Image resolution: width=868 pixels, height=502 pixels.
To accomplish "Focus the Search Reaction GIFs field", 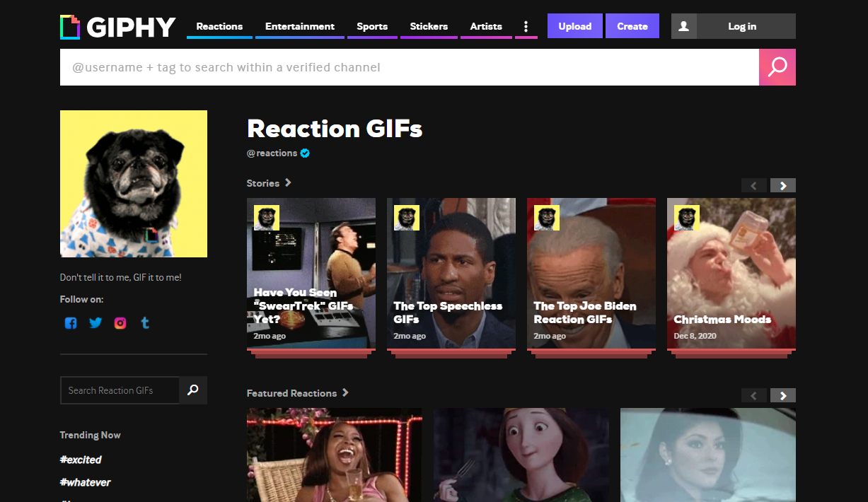I will pos(120,390).
